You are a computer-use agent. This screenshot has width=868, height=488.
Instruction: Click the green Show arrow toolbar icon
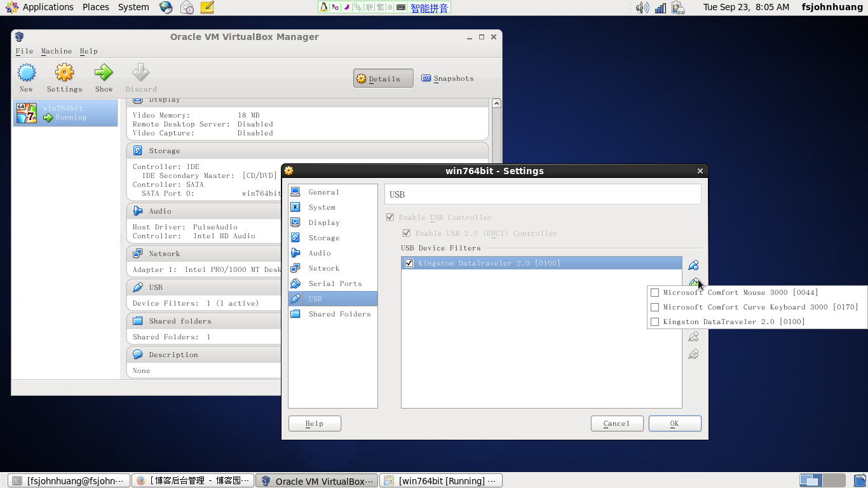click(104, 78)
